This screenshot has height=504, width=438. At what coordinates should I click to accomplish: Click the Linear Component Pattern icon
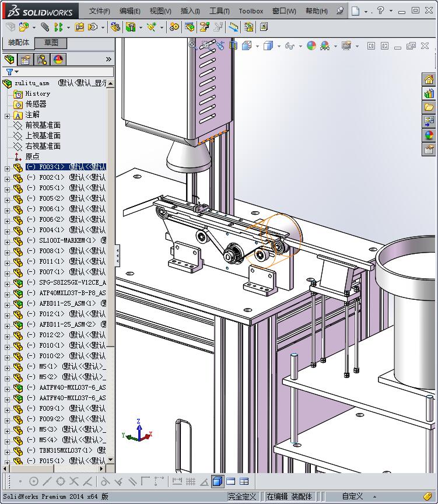click(x=58, y=27)
